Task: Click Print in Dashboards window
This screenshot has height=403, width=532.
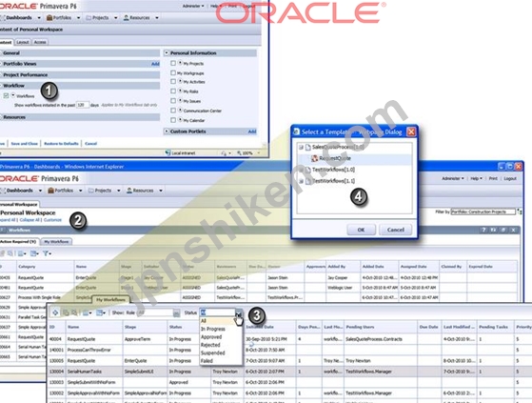Action: coord(493,178)
